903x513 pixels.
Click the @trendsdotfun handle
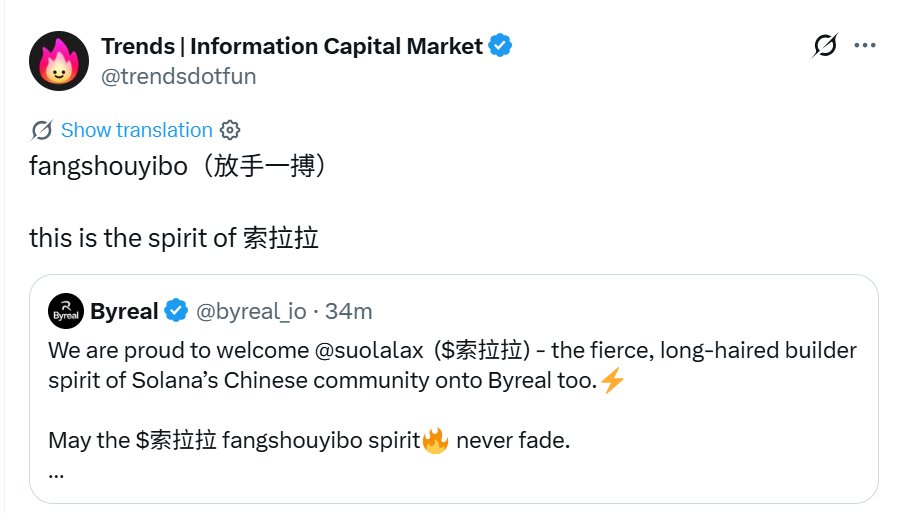tap(179, 76)
